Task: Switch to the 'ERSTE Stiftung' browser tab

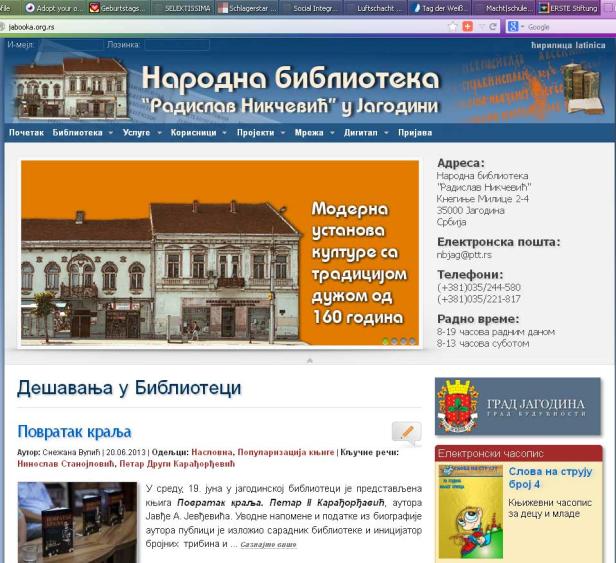Action: (x=568, y=8)
